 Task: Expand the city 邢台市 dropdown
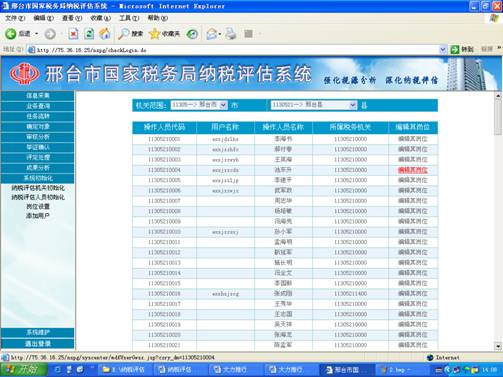coord(223,105)
